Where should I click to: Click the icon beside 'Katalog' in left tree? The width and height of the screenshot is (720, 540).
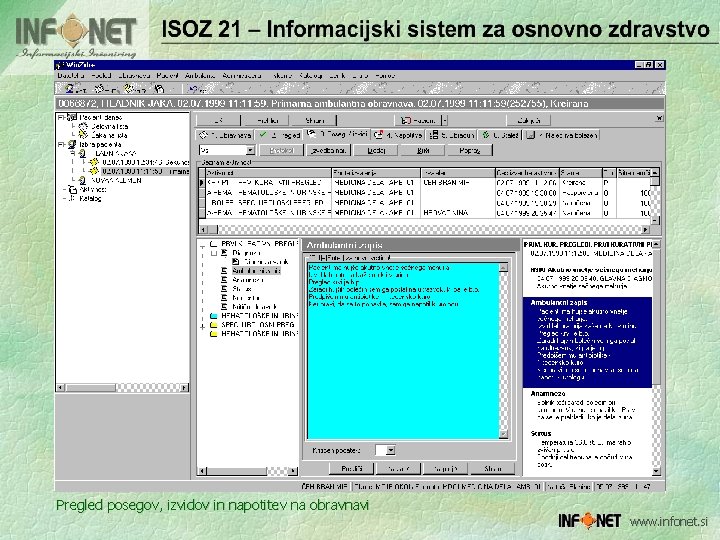[x=72, y=198]
